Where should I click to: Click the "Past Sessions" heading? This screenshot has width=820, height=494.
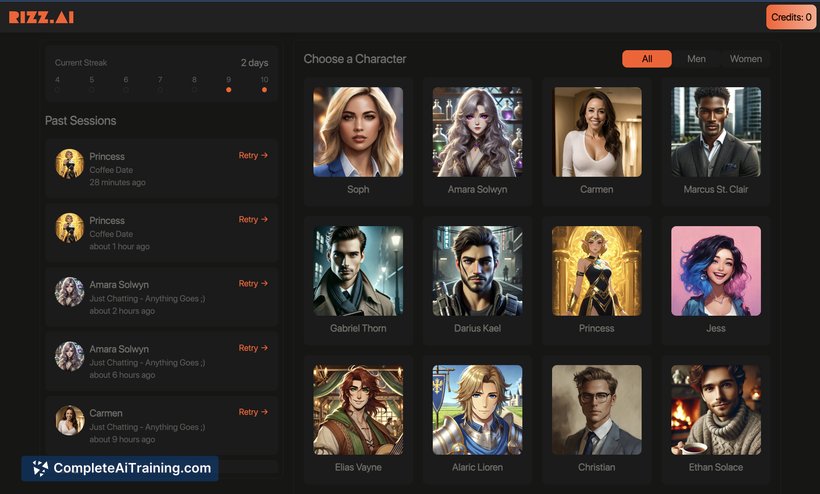coord(81,121)
